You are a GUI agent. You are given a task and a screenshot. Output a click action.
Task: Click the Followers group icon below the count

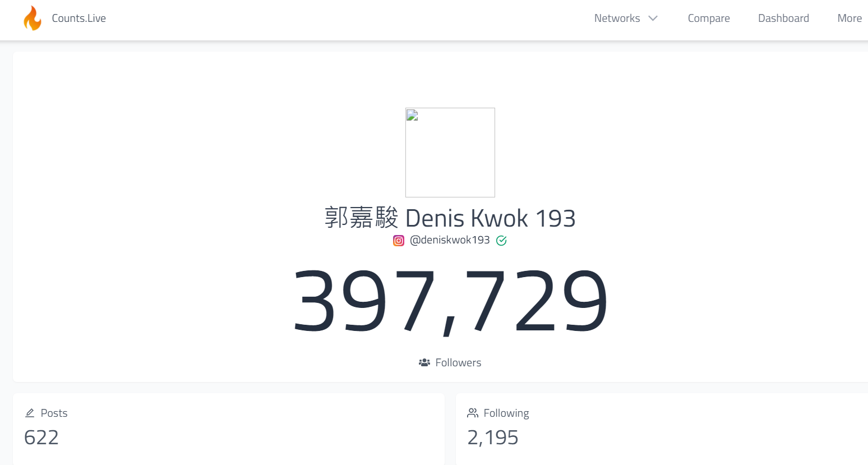click(x=424, y=362)
